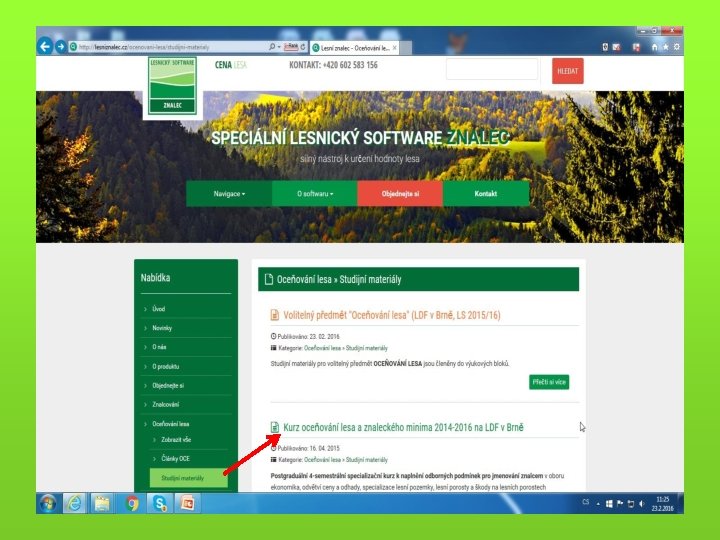Click the green Kontakt menu button
The height and width of the screenshot is (540, 720).
(x=486, y=193)
